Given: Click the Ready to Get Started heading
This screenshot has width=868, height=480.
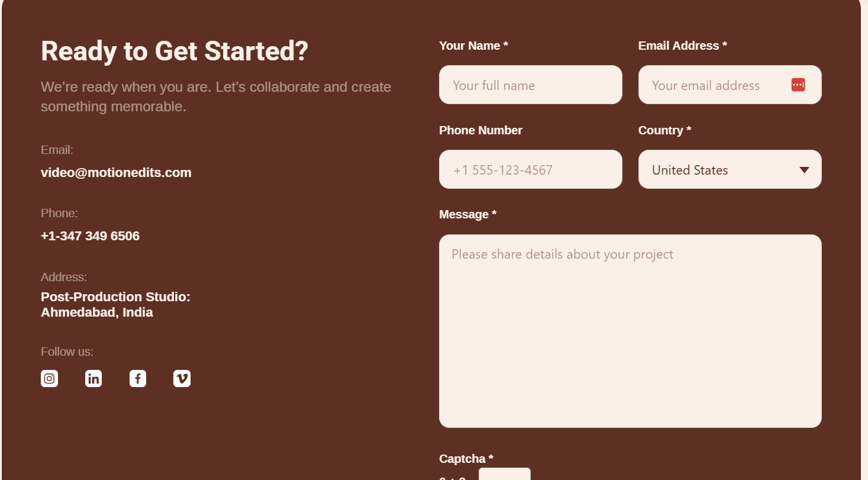Looking at the screenshot, I should point(175,51).
